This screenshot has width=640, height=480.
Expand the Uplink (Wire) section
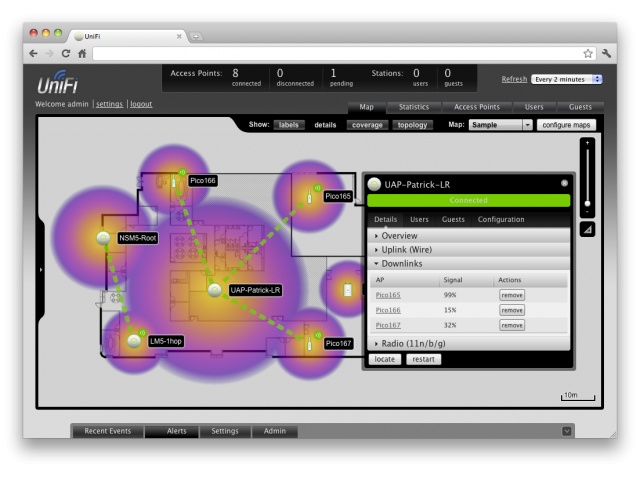469,250
